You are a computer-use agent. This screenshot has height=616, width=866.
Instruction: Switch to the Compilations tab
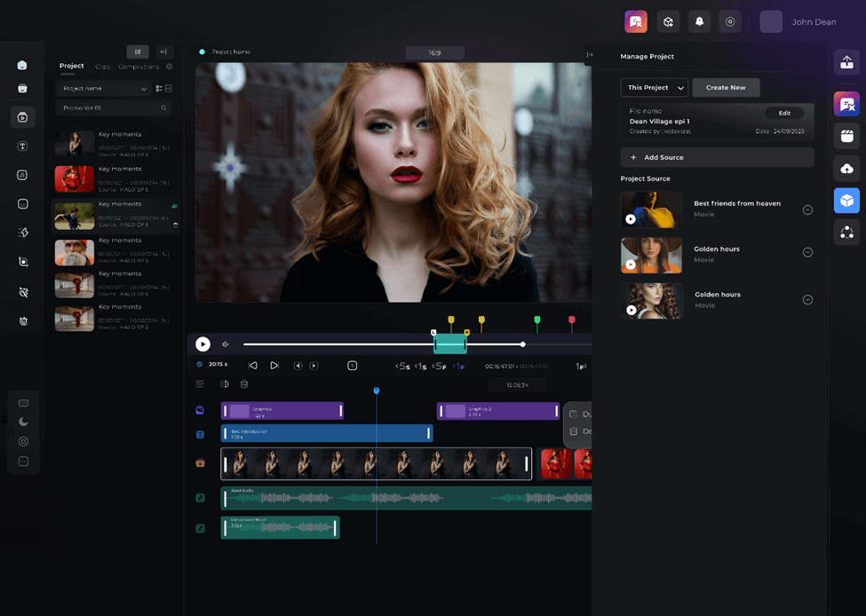139,67
